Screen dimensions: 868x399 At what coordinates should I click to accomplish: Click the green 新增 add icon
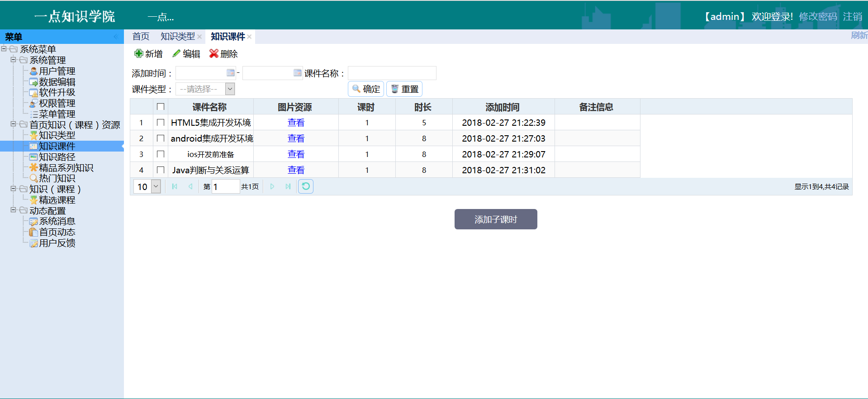point(138,54)
